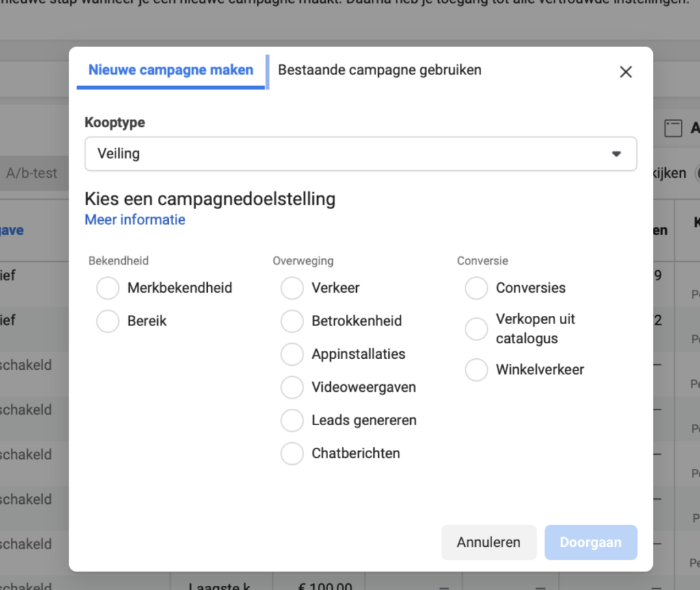Choose Appinstallaties as campaign objective
Viewport: 700px width, 590px height.
coord(292,354)
